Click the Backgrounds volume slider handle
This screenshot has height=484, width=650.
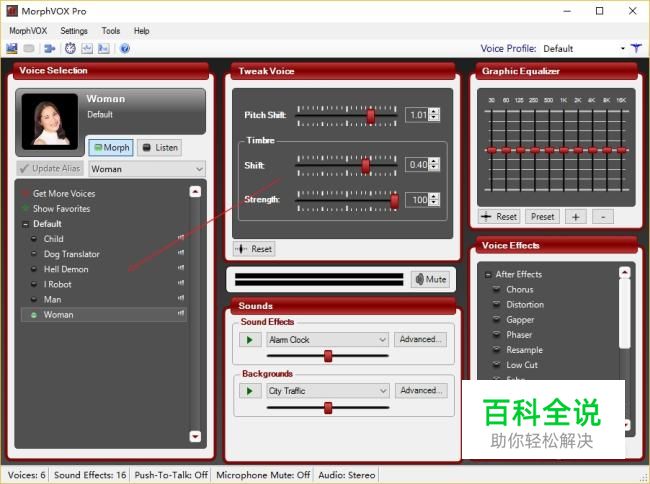pos(328,408)
